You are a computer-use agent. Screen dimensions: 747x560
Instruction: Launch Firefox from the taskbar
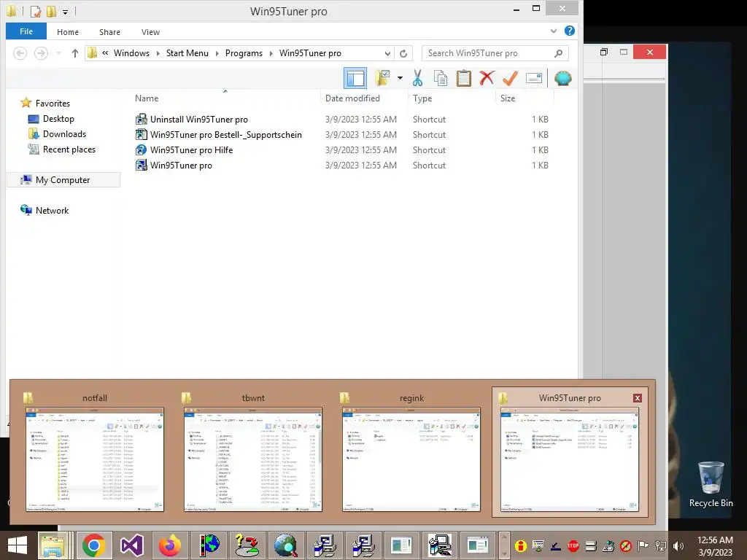pyautogui.click(x=170, y=545)
